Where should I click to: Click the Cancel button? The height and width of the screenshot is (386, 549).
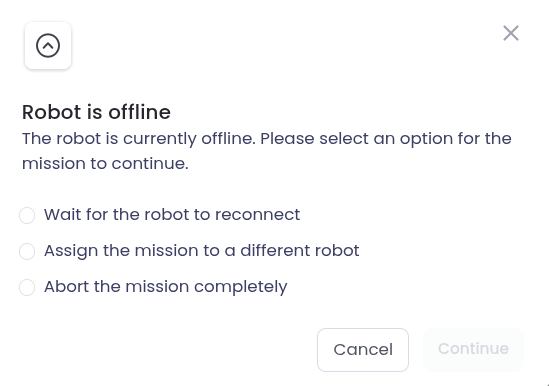coord(363,350)
